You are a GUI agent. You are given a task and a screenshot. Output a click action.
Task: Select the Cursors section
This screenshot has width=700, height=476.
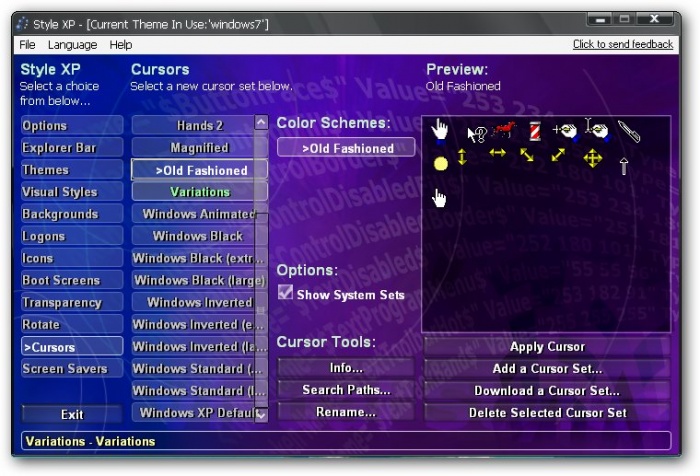(x=72, y=347)
